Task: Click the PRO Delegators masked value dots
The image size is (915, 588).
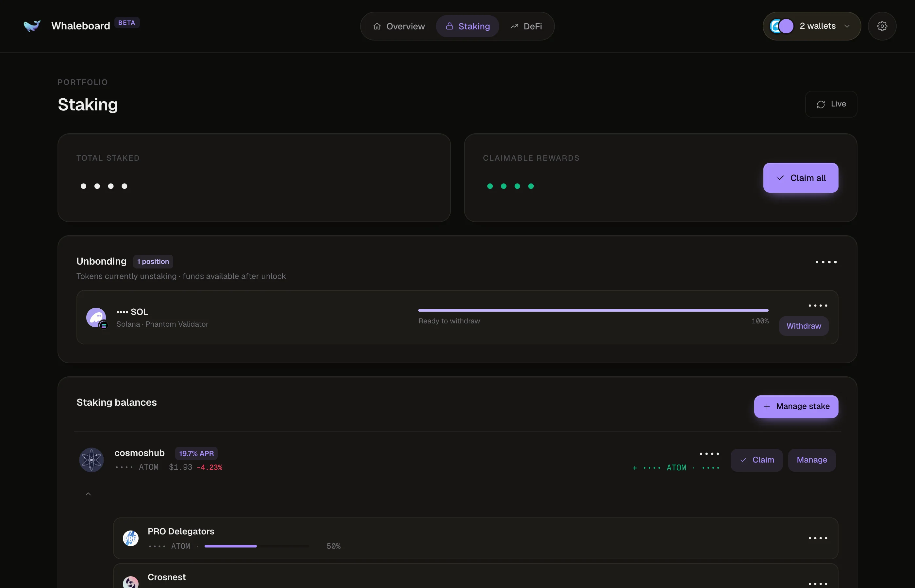Action: pyautogui.click(x=818, y=538)
